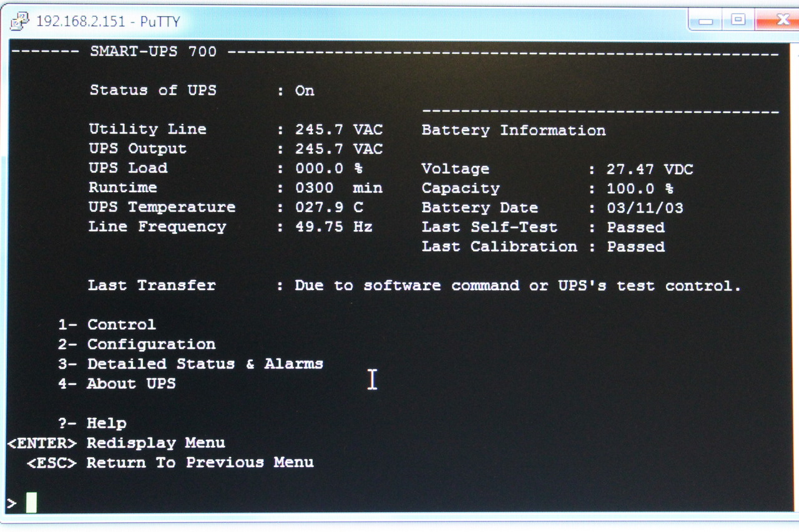Click '<ESC> Return To Previous Menu' line
Screen dimensions: 799x532
[x=170, y=463]
